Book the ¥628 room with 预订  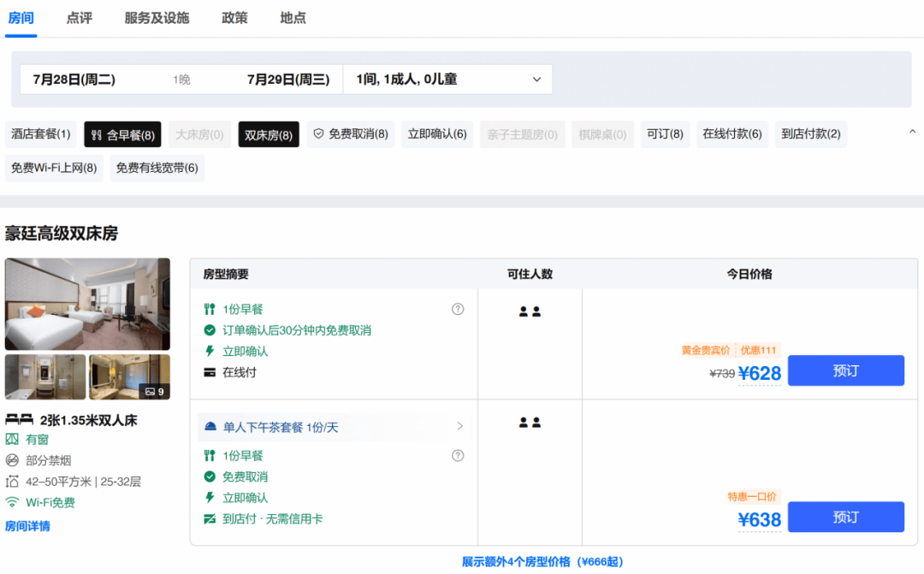coord(845,370)
